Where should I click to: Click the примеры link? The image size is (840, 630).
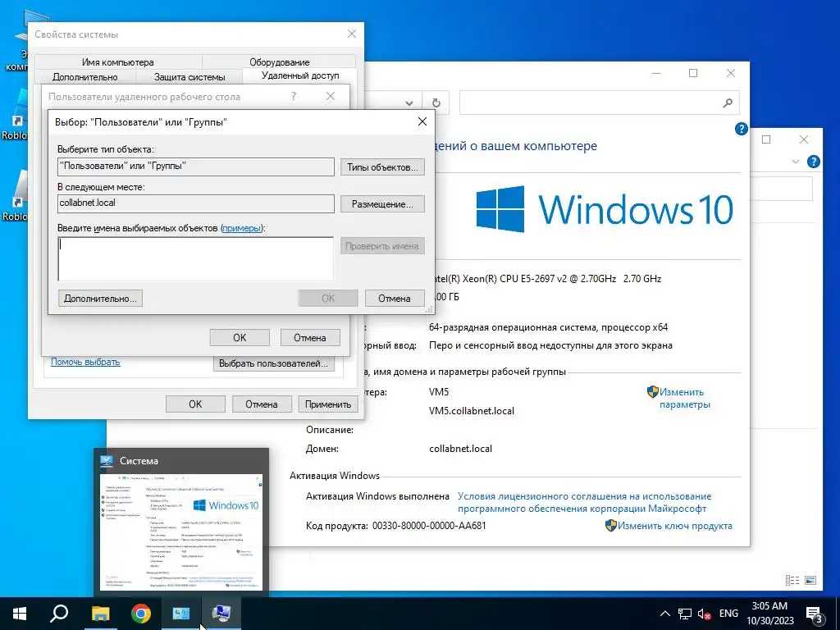pyautogui.click(x=242, y=228)
